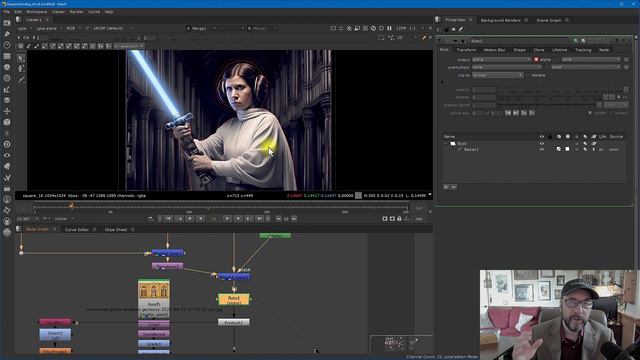Choose the Bezier drawing tool in viewer

[x=21, y=69]
